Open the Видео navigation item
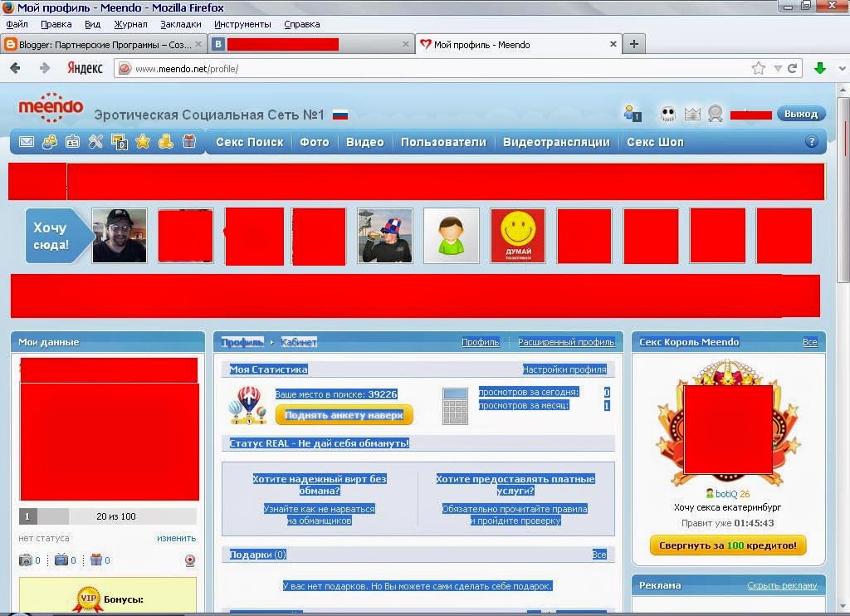The height and width of the screenshot is (616, 850). pyautogui.click(x=365, y=142)
